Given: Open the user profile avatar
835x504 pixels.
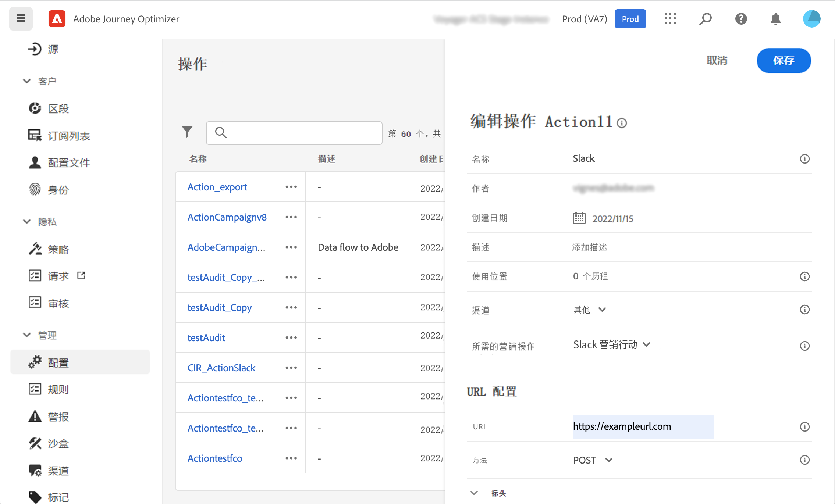Looking at the screenshot, I should click(x=811, y=19).
